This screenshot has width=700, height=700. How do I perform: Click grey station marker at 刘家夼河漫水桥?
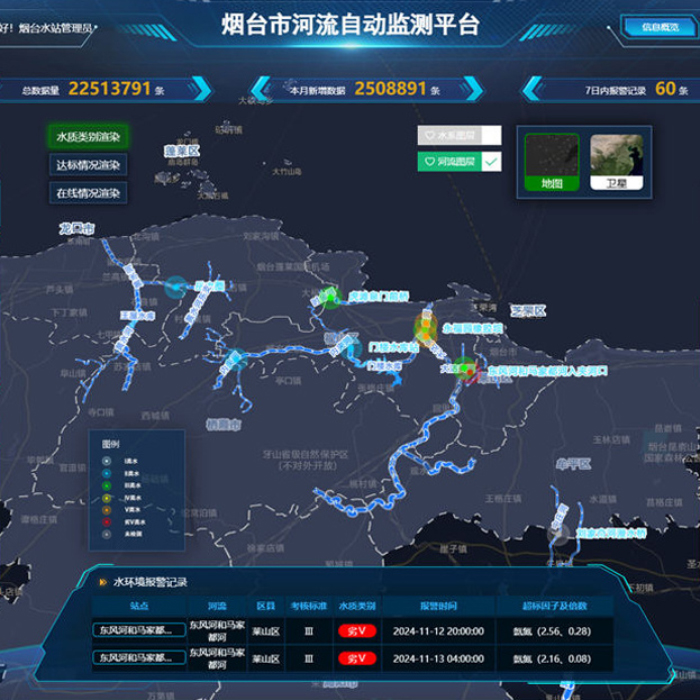click(x=558, y=534)
